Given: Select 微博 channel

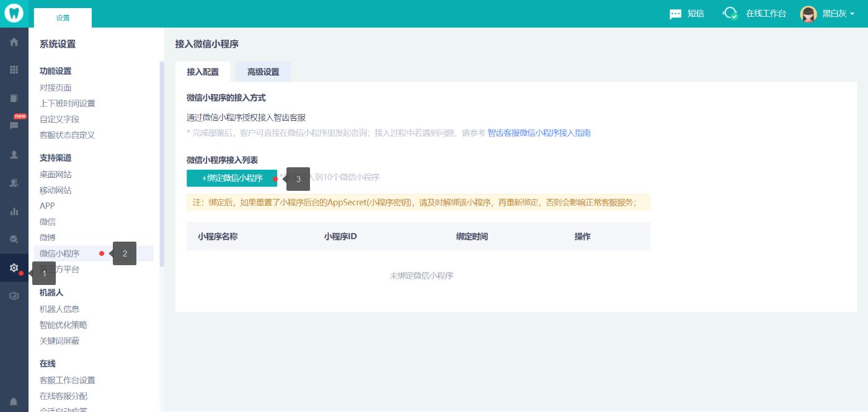Looking at the screenshot, I should [x=48, y=237].
